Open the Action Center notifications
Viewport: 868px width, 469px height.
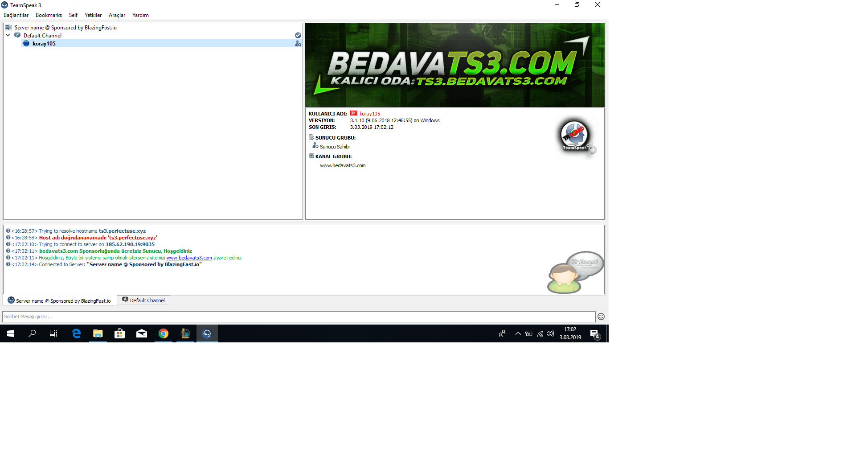(x=595, y=333)
